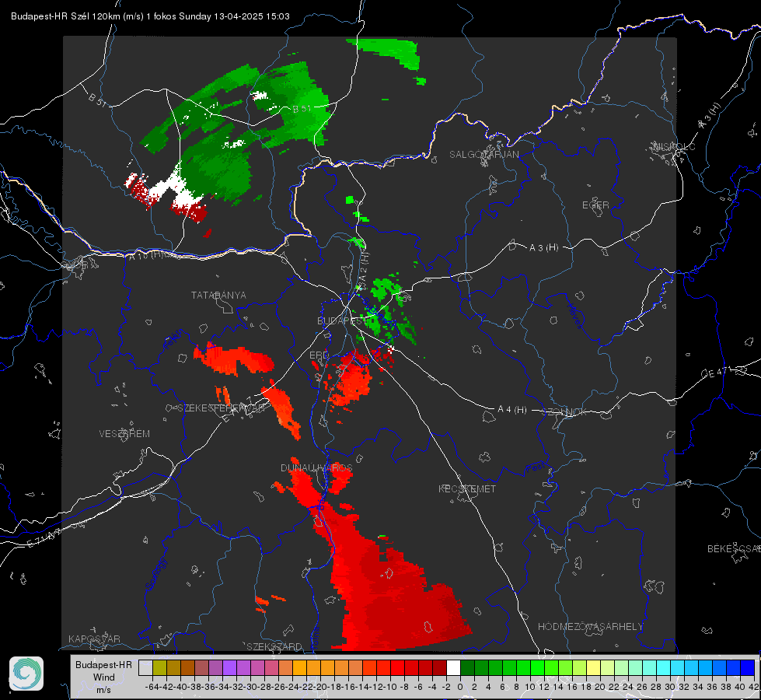Select the SZÉKESFEHÉRVÁR city label
The image size is (761, 700).
[220, 408]
